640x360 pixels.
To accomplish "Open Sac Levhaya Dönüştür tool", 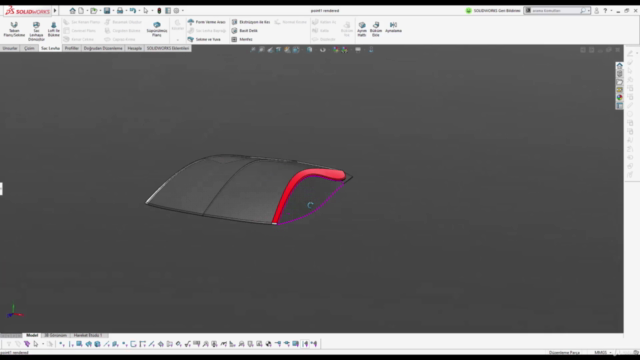I will pos(36,31).
